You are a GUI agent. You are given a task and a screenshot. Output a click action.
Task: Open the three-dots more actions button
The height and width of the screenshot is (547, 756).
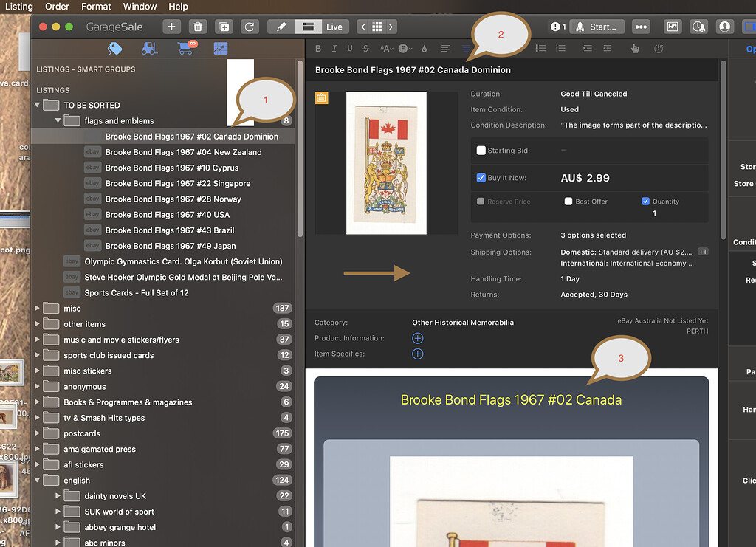pyautogui.click(x=641, y=27)
